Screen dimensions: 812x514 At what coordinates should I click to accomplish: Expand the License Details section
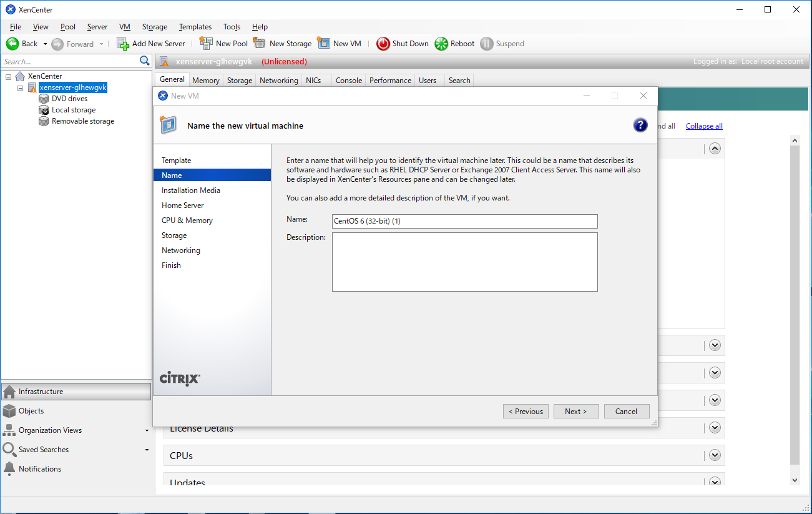click(x=715, y=428)
